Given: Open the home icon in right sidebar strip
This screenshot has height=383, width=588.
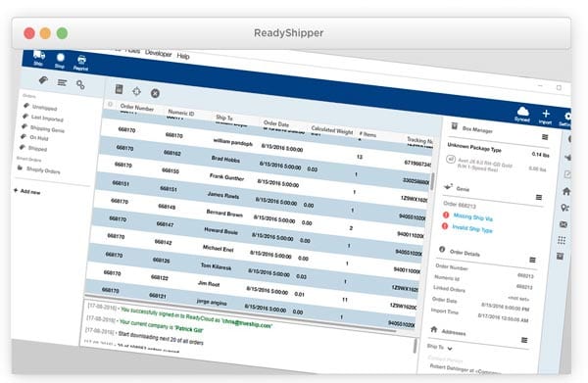Looking at the screenshot, I should coord(566,192).
